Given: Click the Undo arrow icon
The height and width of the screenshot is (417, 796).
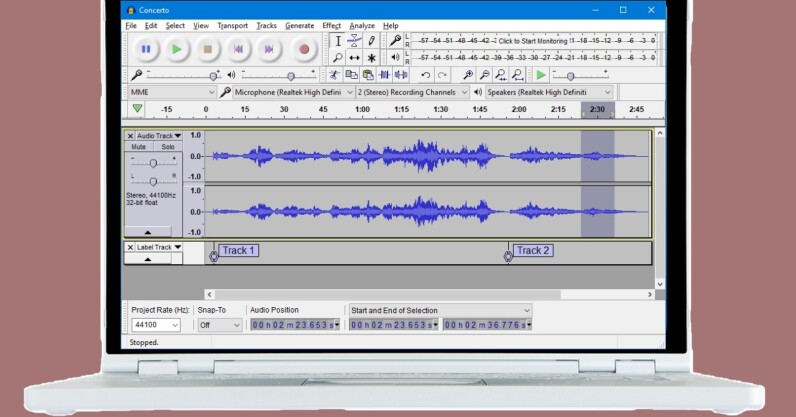Looking at the screenshot, I should click(x=426, y=75).
